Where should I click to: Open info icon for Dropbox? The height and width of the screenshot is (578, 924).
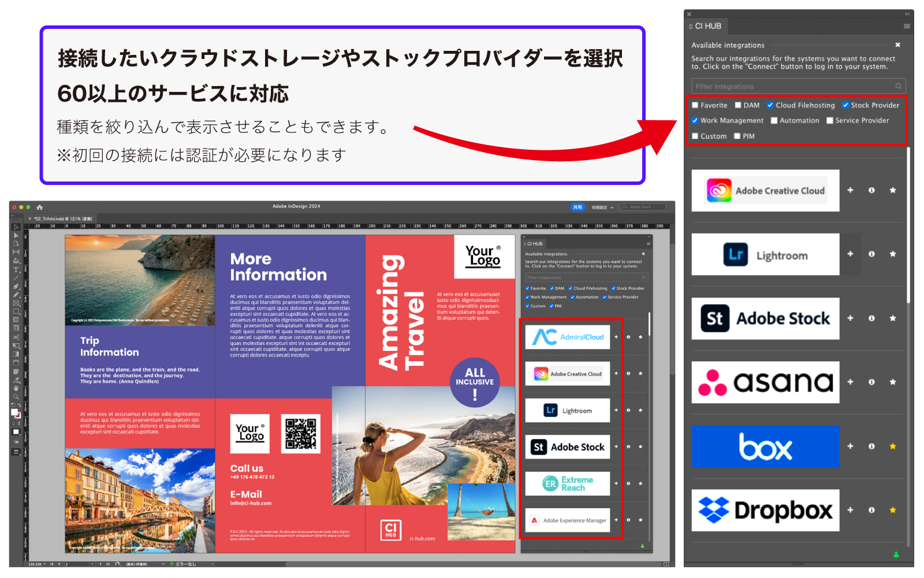coord(871,510)
